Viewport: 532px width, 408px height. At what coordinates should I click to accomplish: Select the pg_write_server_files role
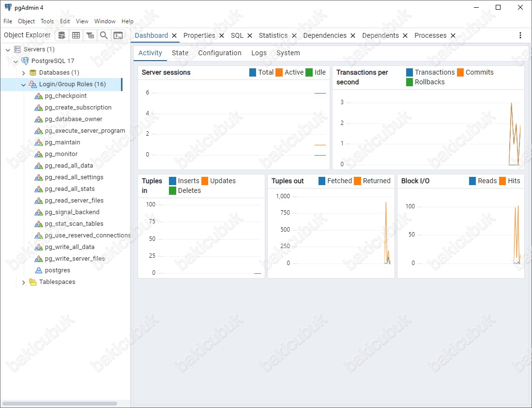pyautogui.click(x=75, y=259)
